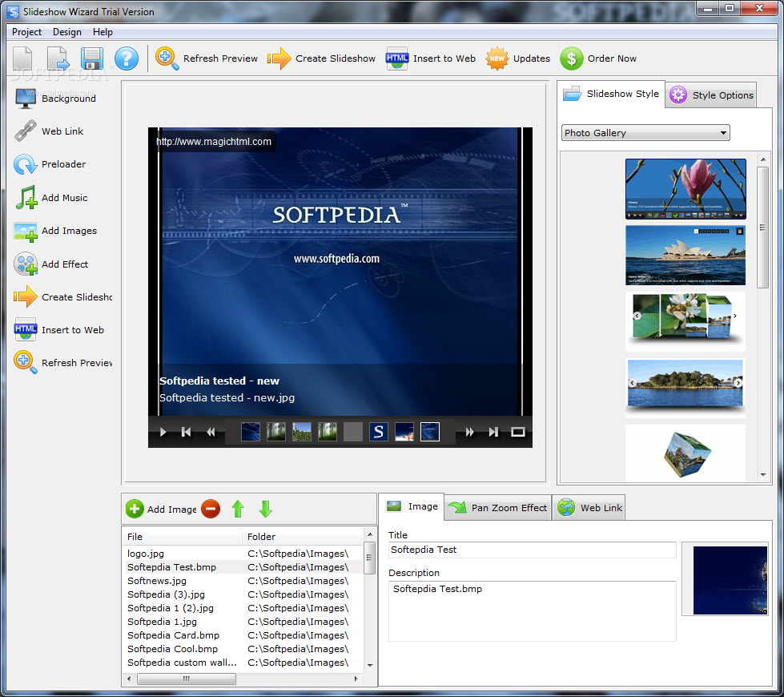784x697 pixels.
Task: Click into the Title input field
Action: point(532,550)
